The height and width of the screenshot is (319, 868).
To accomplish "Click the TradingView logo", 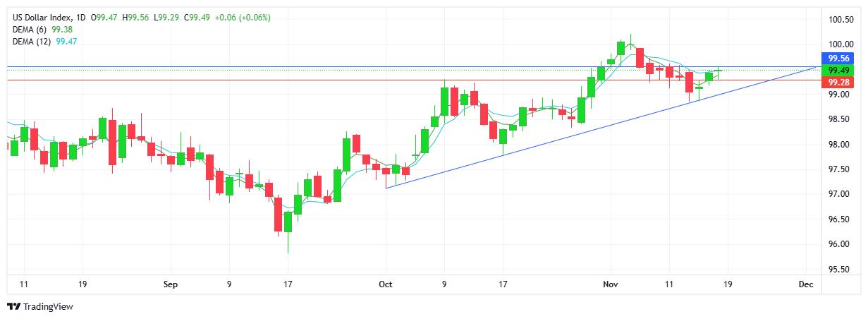I will 39,307.
